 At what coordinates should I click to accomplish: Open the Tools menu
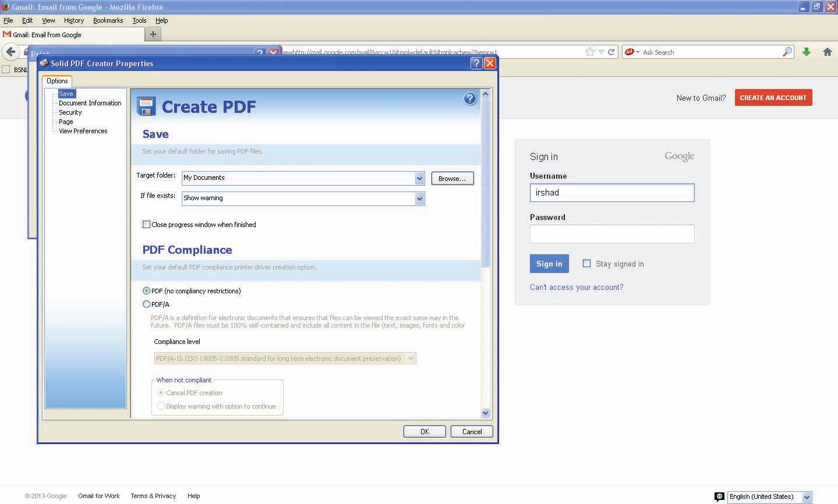coord(139,20)
